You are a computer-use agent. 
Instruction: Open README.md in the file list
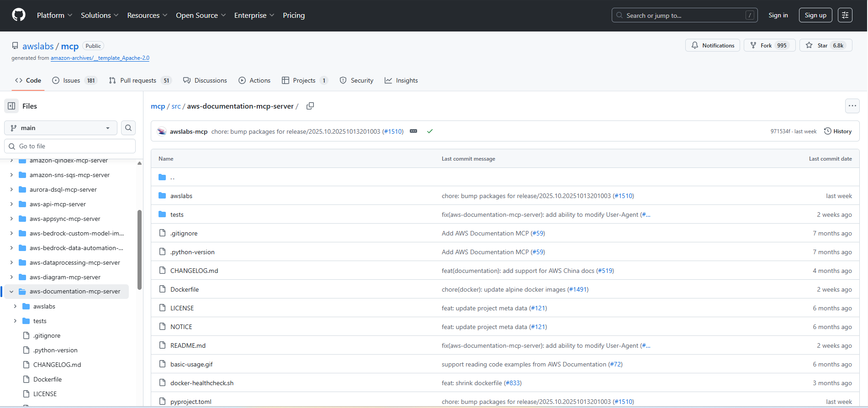pos(188,345)
